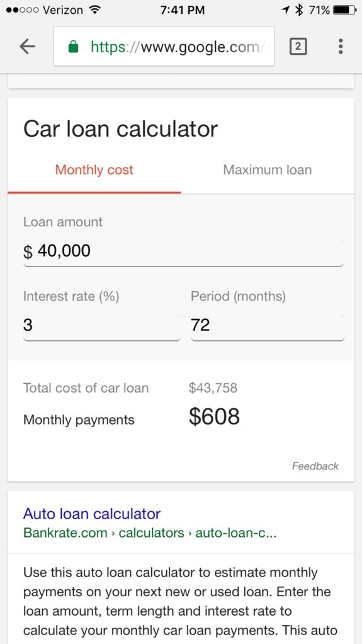This screenshot has height=644, width=362.
Task: Open the tab switcher showing 2 tabs
Action: pos(298,47)
